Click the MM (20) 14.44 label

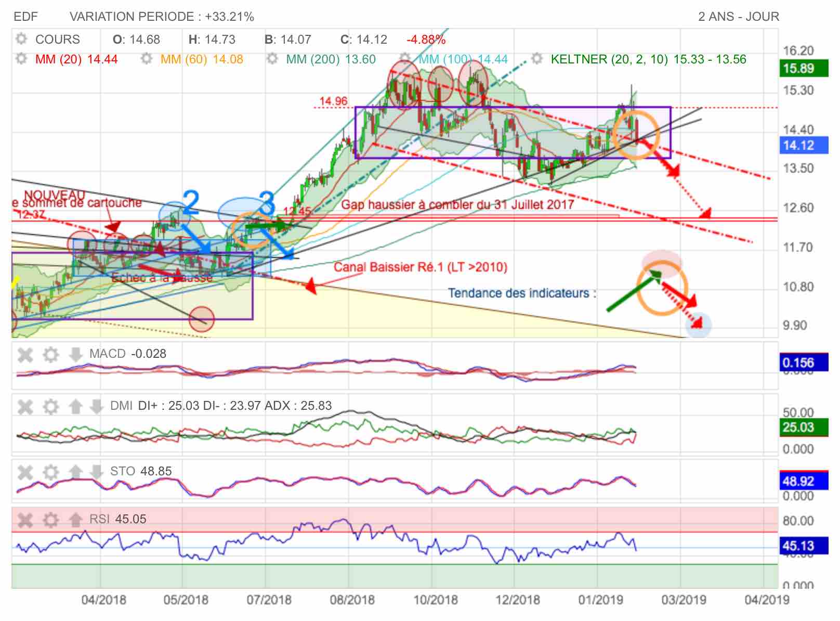[x=76, y=59]
